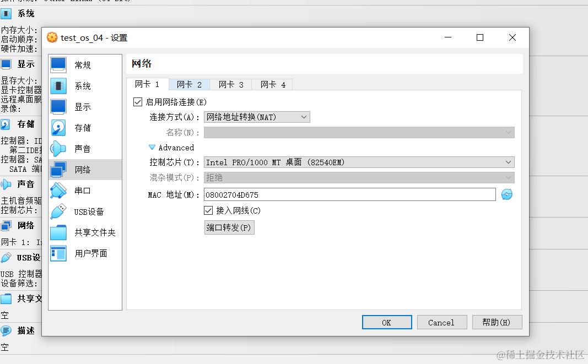Image resolution: width=588 pixels, height=364 pixels.
Task: Select the 显示 monitor icon in settings sidebar
Action: point(58,107)
